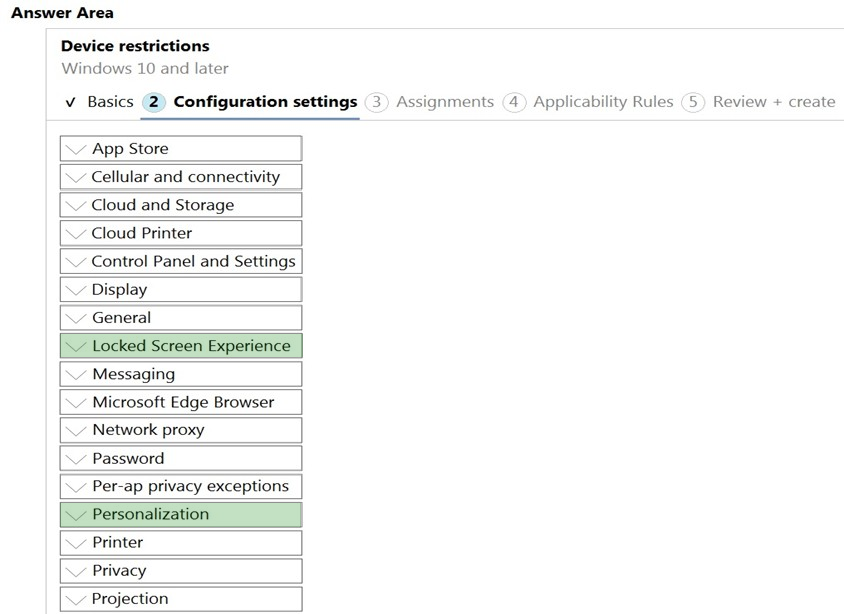Click the chevron next to Display
The image size is (844, 614).
(76, 290)
